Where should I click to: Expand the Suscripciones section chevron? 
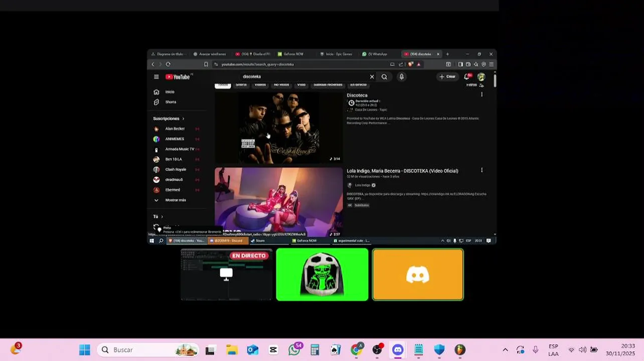pos(183,119)
